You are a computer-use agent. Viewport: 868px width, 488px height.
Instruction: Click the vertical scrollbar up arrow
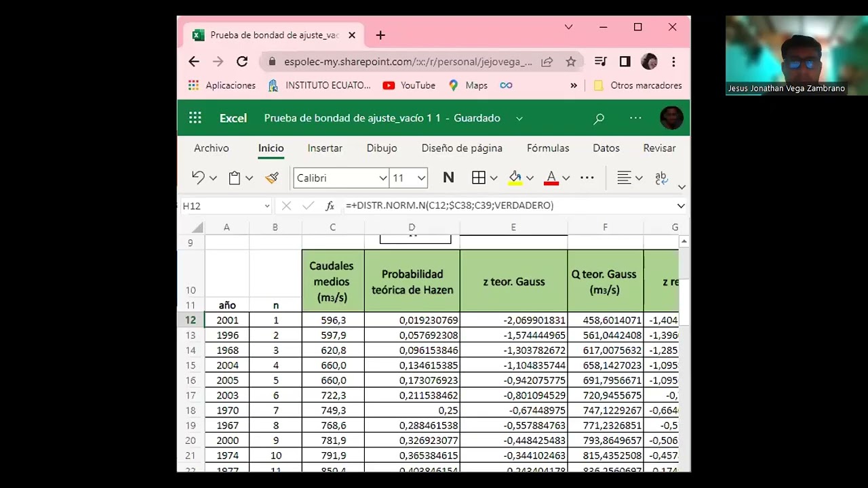click(684, 241)
